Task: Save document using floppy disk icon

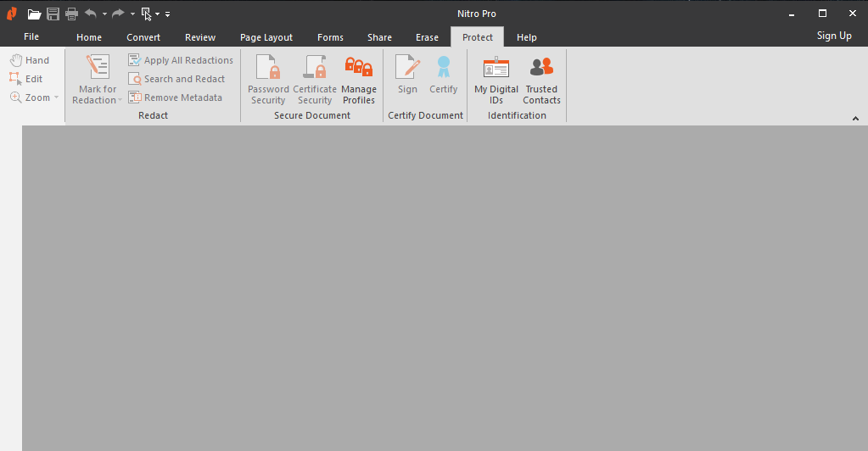Action: 53,14
